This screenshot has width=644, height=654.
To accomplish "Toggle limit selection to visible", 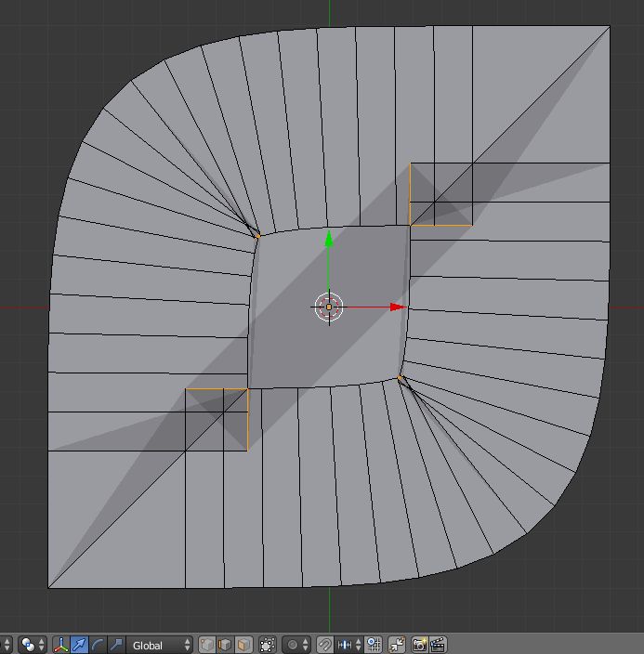I will tap(268, 645).
